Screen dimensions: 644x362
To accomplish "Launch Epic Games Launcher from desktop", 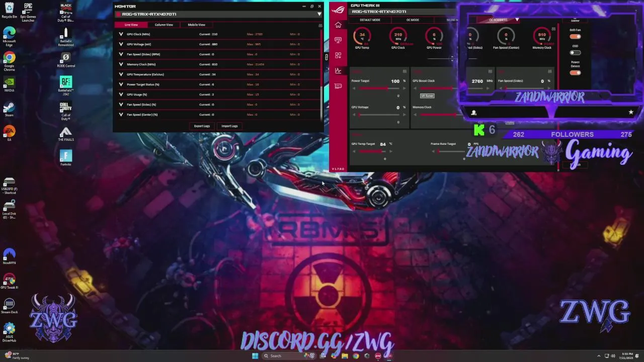I will pos(28,13).
